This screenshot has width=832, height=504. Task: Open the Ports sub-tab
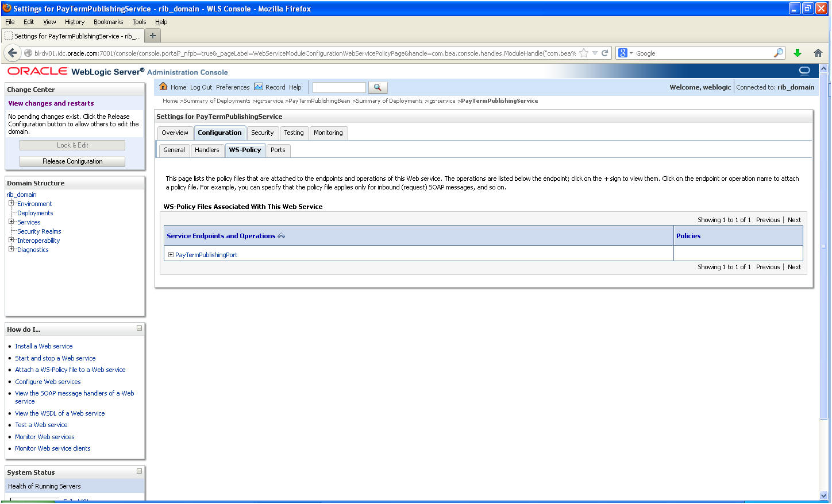[278, 150]
